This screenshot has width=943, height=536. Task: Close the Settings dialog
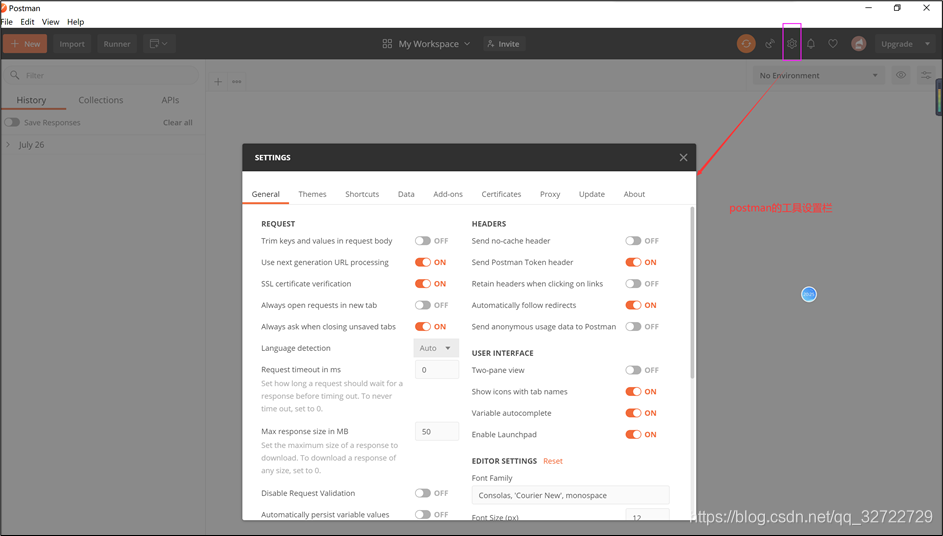coord(683,158)
